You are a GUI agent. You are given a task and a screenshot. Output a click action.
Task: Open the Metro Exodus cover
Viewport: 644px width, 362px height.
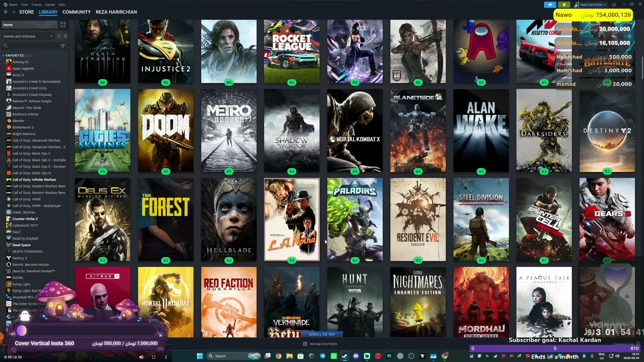click(229, 131)
